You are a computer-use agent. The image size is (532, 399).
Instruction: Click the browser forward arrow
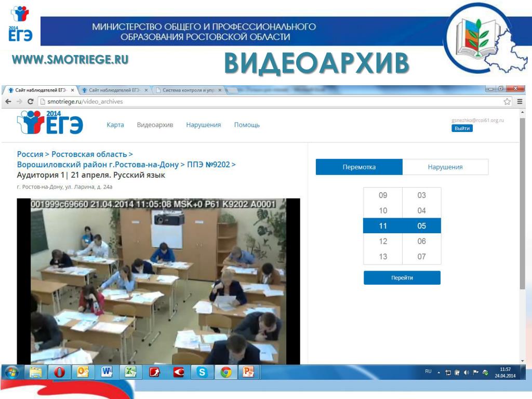coord(19,101)
